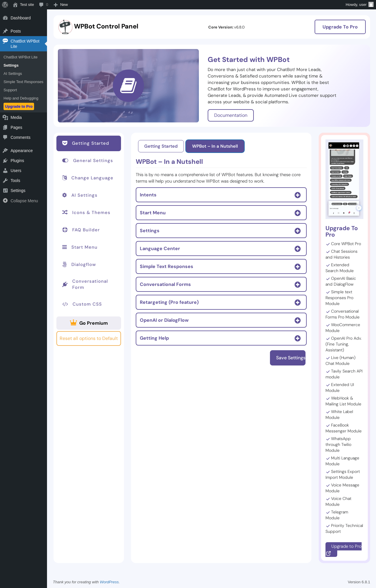Switch to the Getting Started tab
Image resolution: width=376 pixels, height=588 pixels.
(161, 146)
